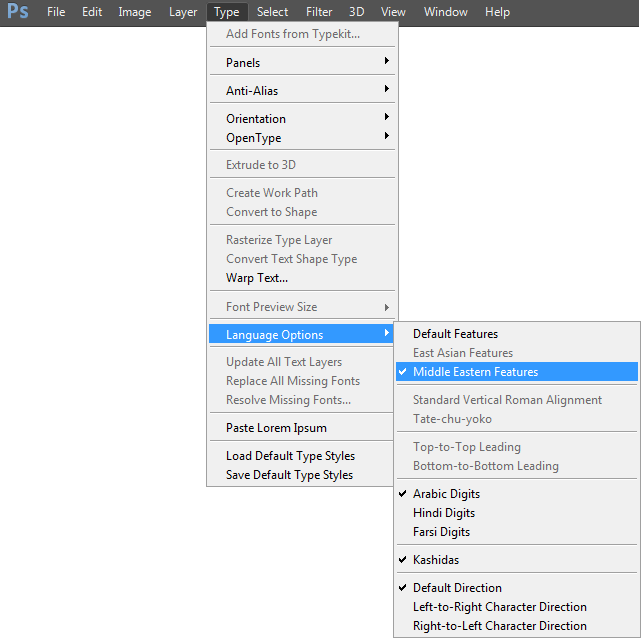Open the Window menu
The image size is (641, 638).
[445, 12]
